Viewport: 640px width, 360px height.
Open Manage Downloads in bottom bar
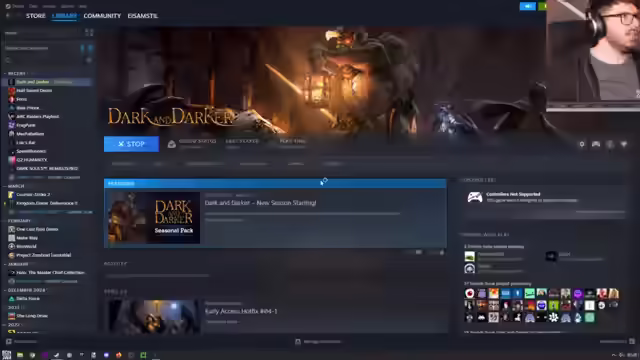point(318,342)
